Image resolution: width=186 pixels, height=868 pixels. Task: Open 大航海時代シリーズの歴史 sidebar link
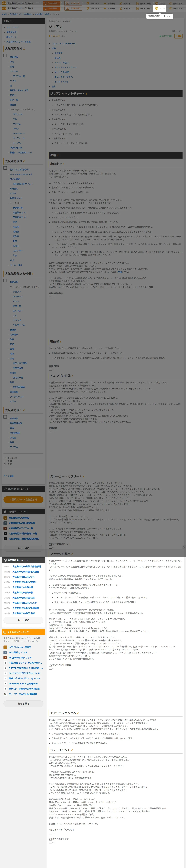coord(19,42)
